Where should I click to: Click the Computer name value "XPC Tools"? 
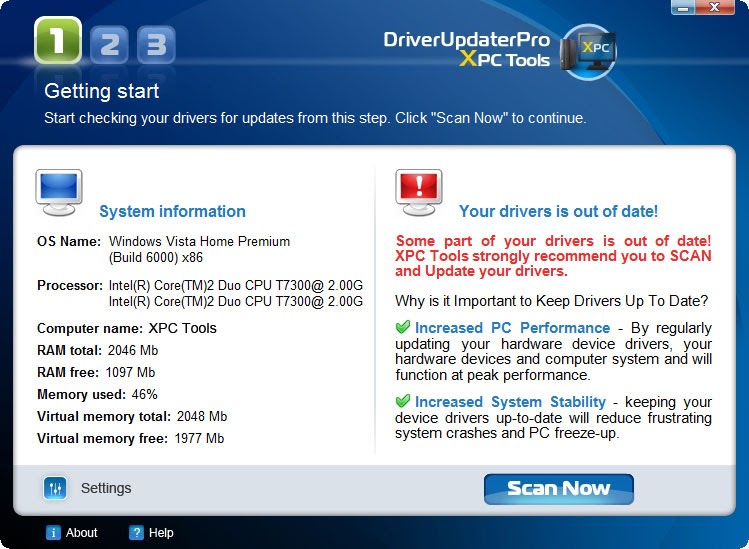(182, 328)
